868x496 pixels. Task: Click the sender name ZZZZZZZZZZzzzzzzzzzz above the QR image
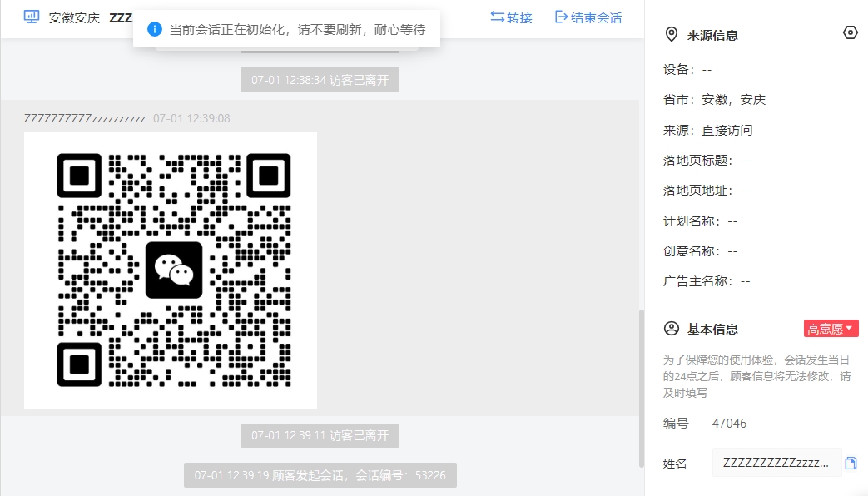(85, 118)
